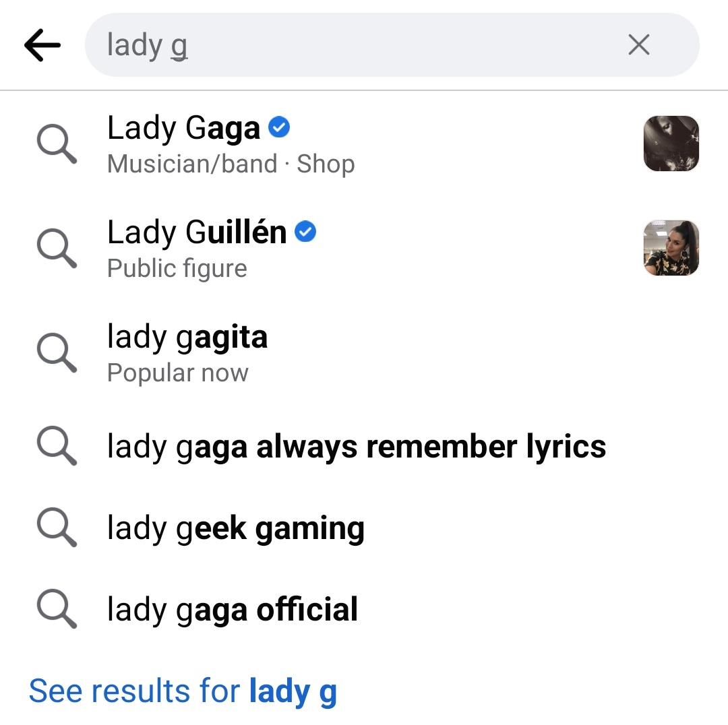
Task: Pick the 'lady geek gaming' suggestion
Action: click(236, 528)
